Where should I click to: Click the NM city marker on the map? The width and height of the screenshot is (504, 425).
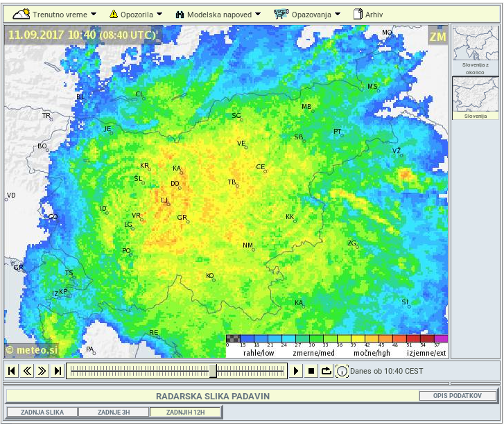coord(253,250)
